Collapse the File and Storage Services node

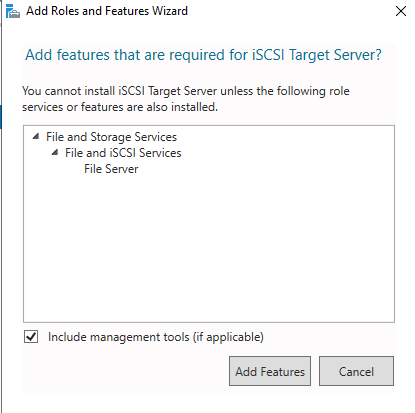click(x=36, y=136)
